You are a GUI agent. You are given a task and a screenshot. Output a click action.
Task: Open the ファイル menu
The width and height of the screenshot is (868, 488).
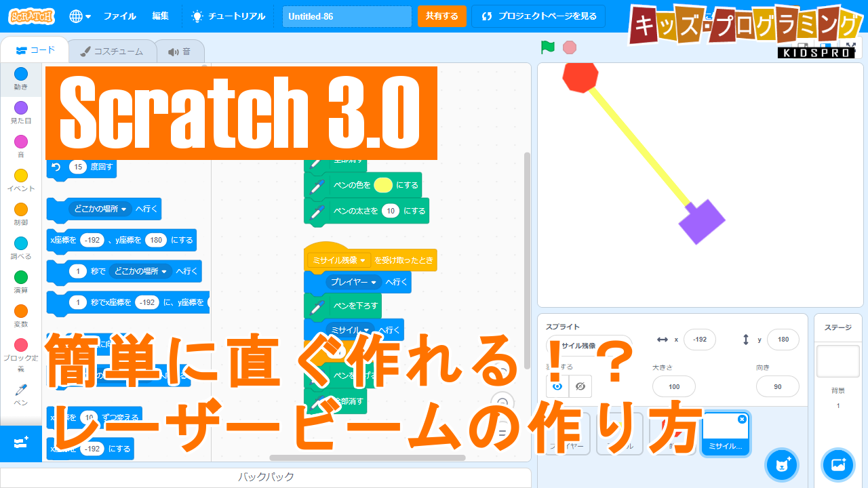pos(119,16)
